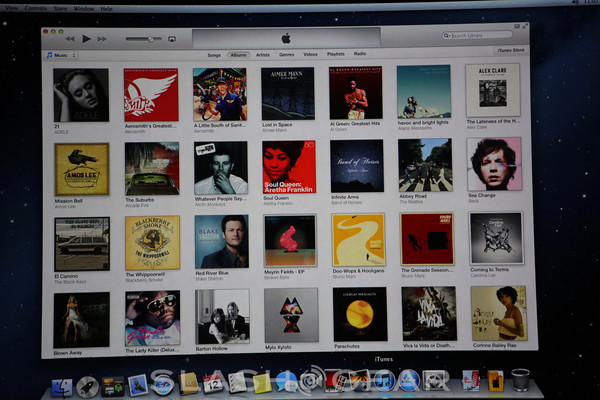Viewport: 600px width, 400px height.
Task: Open the Music library selector dropdown
Action: tap(61, 56)
